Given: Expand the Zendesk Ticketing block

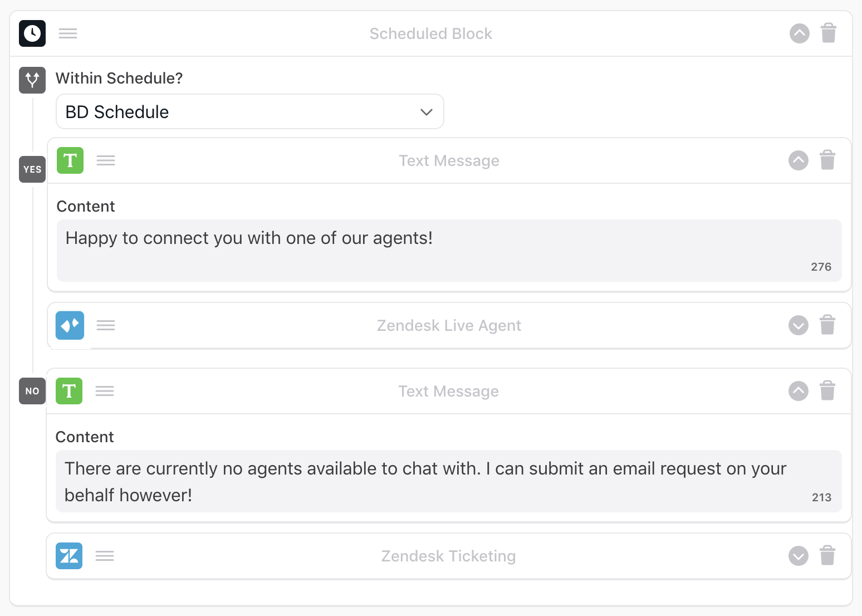Looking at the screenshot, I should (x=799, y=556).
